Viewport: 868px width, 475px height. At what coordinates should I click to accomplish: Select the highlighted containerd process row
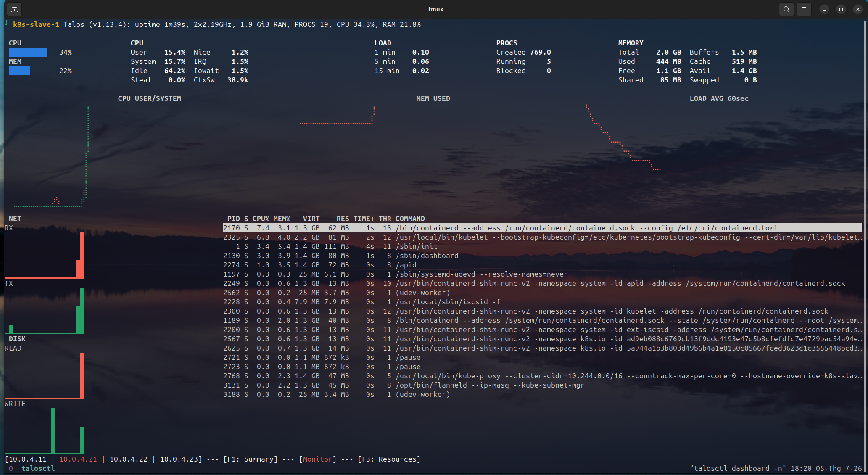(542, 228)
